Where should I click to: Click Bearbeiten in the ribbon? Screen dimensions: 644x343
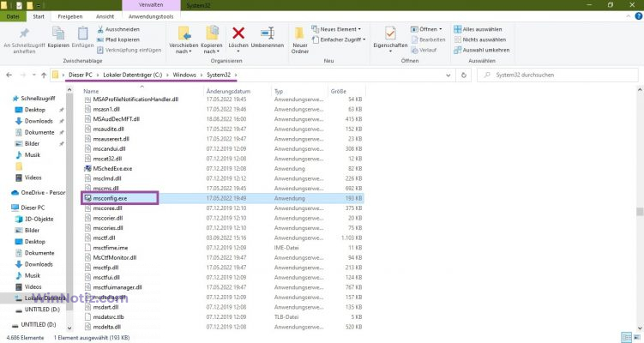(428, 39)
